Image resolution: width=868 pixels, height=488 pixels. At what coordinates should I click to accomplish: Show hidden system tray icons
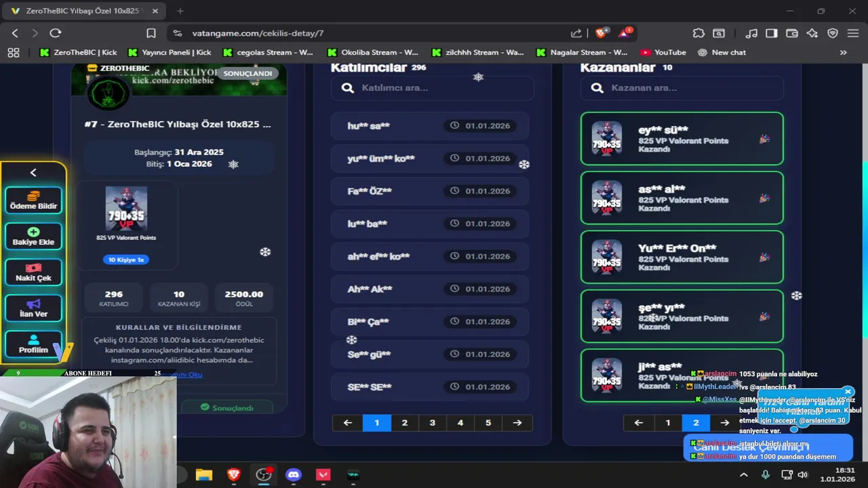click(744, 475)
